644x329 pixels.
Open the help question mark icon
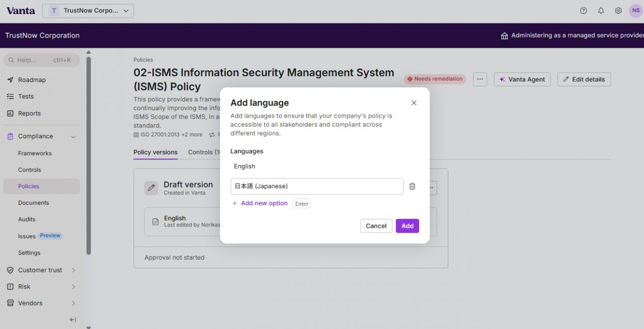584,11
